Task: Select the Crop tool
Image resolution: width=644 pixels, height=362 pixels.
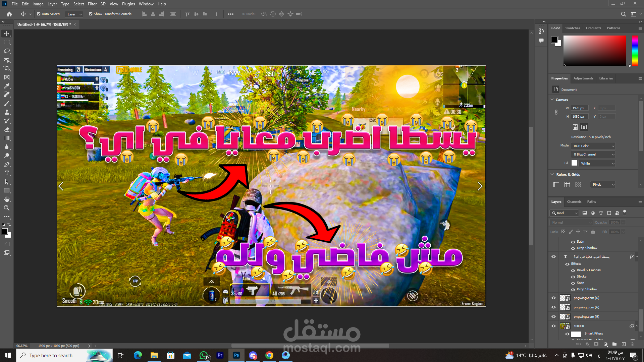Action: [7, 68]
